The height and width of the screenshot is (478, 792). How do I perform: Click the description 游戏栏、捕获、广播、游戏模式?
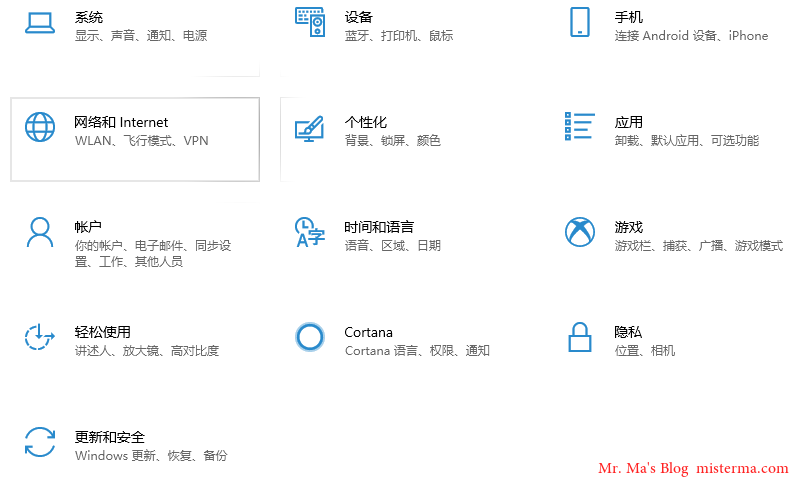point(699,246)
